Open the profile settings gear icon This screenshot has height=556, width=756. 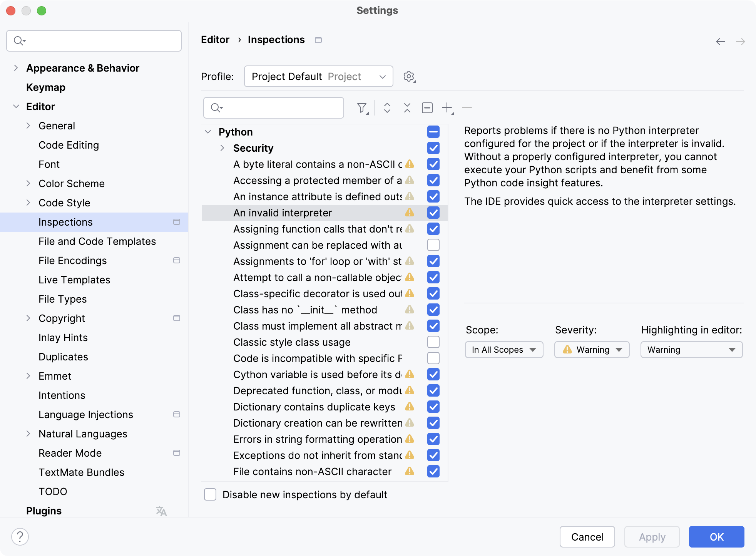pyautogui.click(x=409, y=76)
